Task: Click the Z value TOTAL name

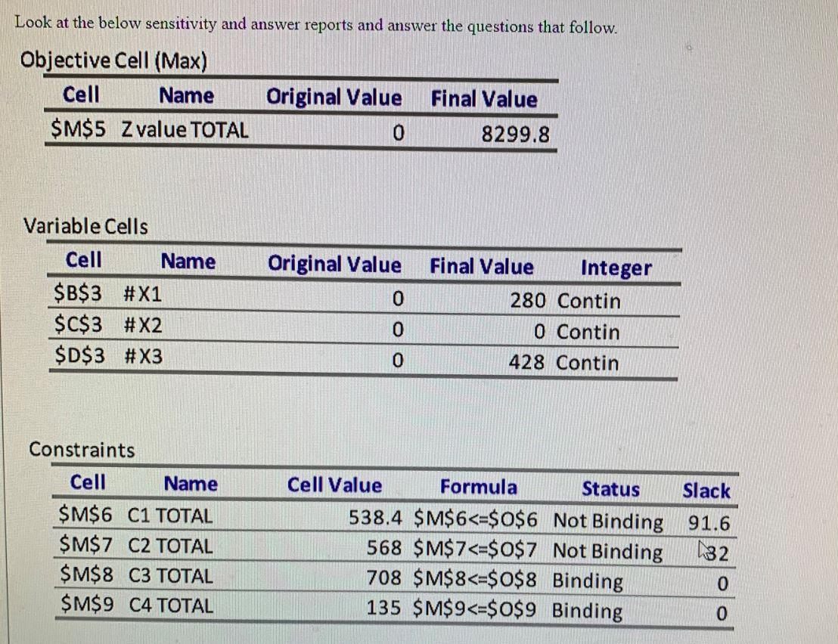Action: pyautogui.click(x=185, y=130)
